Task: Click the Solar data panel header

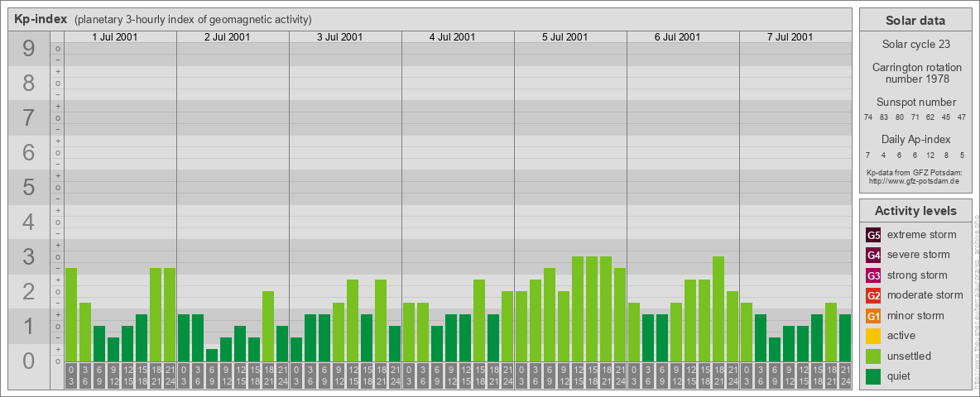Action: click(x=915, y=21)
